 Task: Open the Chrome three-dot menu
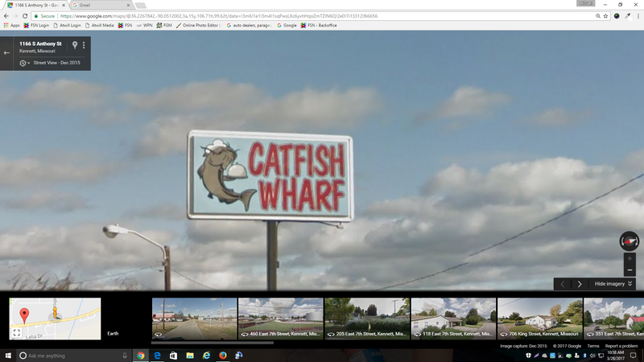coord(638,16)
